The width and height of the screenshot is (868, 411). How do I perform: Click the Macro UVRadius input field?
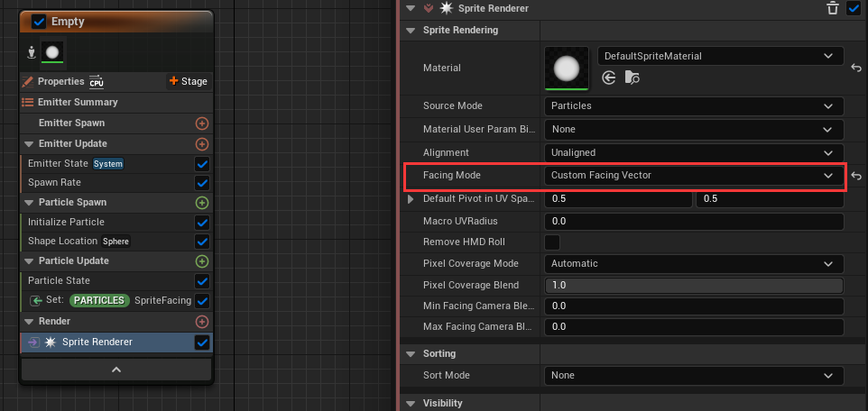pyautogui.click(x=693, y=221)
